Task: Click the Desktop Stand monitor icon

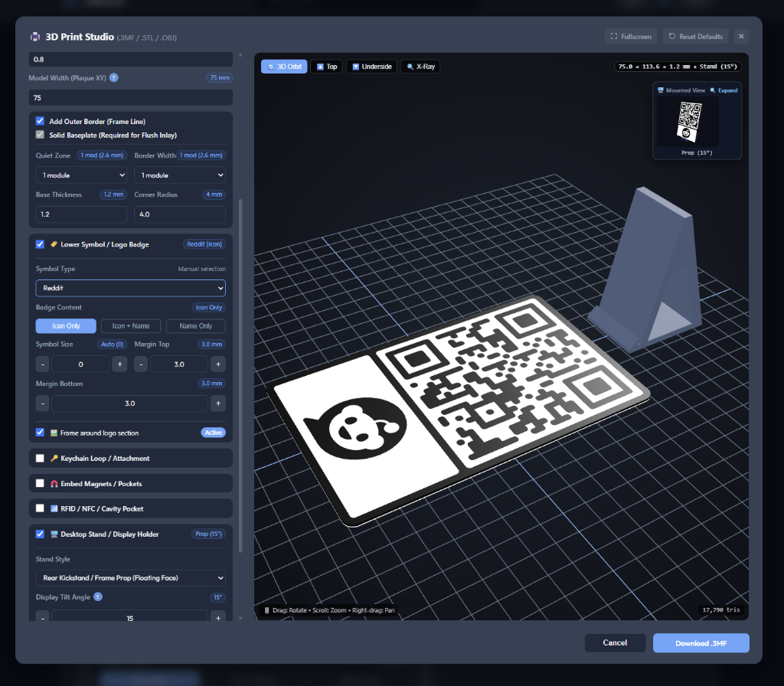Action: pyautogui.click(x=54, y=534)
